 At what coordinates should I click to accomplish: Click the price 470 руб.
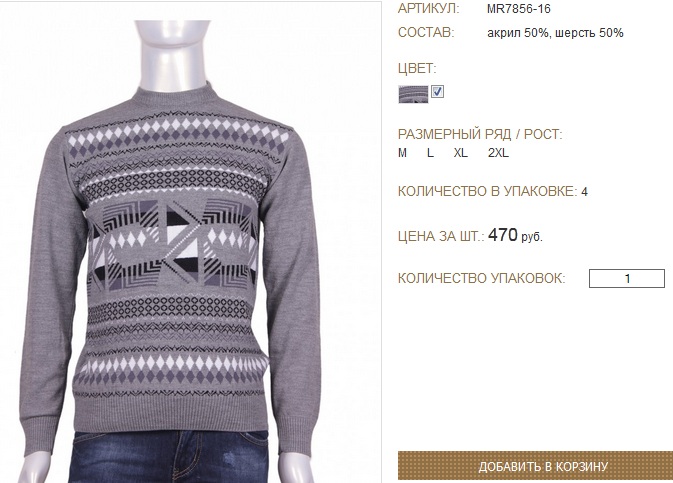[515, 235]
